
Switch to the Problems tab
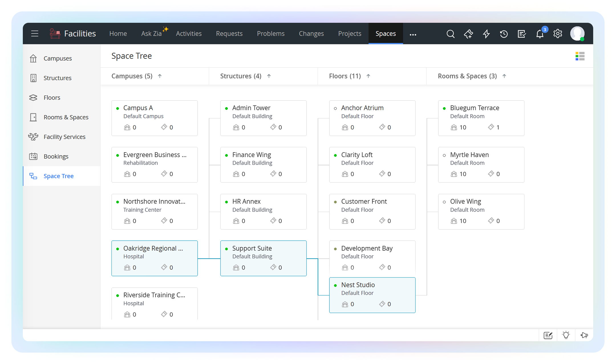(271, 33)
